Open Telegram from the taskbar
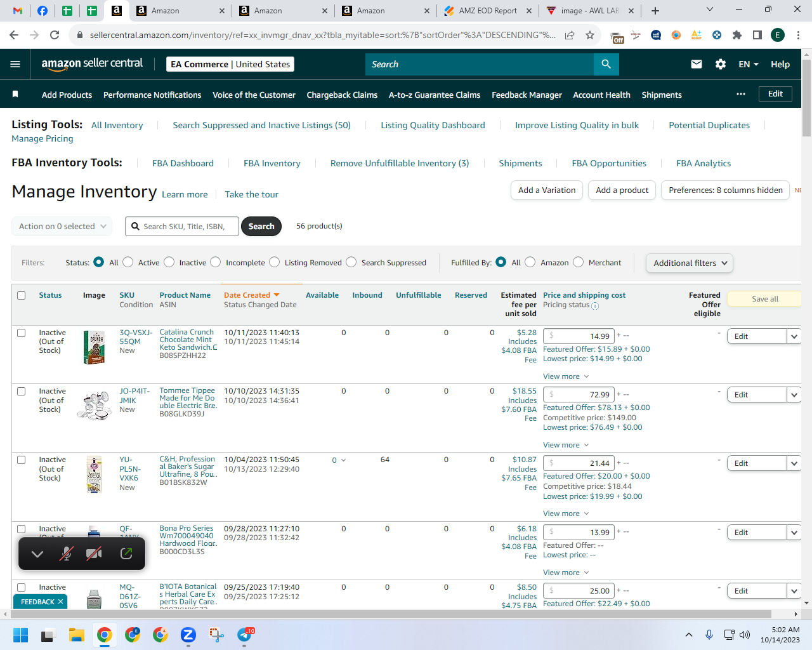Viewport: 812px width, 650px height. (244, 635)
